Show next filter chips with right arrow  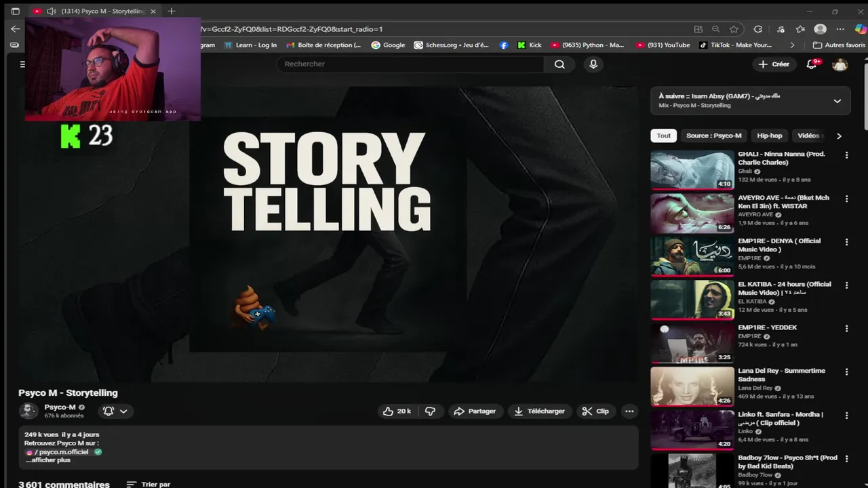click(839, 136)
